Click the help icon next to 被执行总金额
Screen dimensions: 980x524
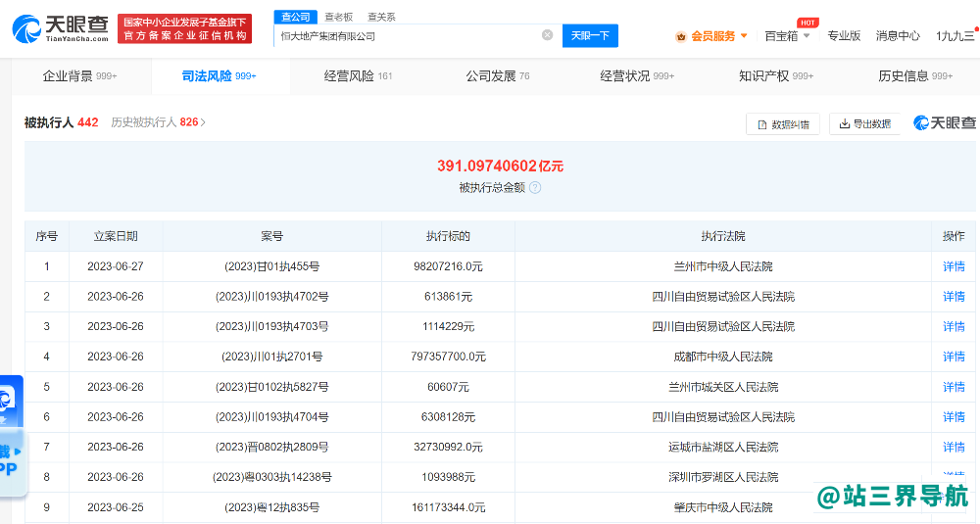(x=535, y=187)
